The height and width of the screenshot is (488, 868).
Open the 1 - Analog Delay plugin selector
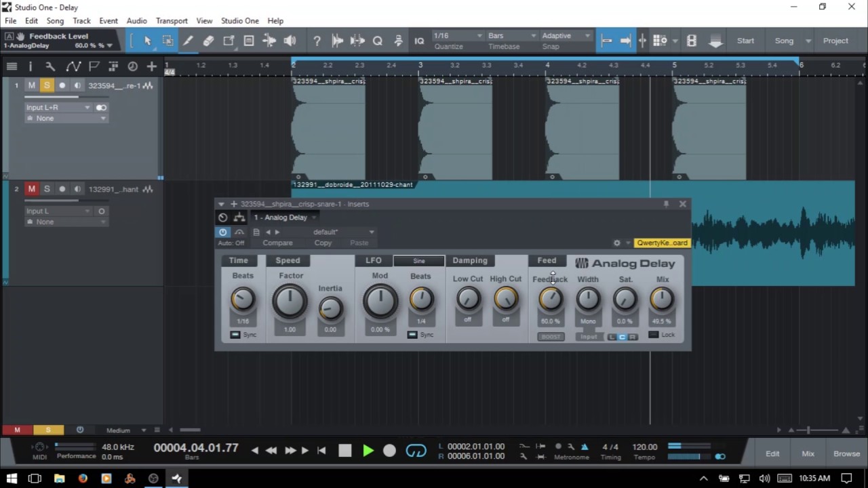pyautogui.click(x=285, y=218)
